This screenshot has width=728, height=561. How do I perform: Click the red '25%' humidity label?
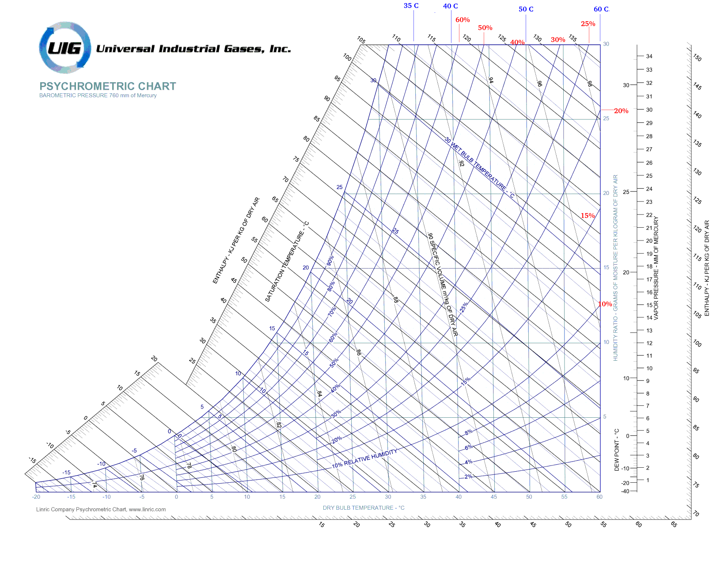pyautogui.click(x=588, y=24)
